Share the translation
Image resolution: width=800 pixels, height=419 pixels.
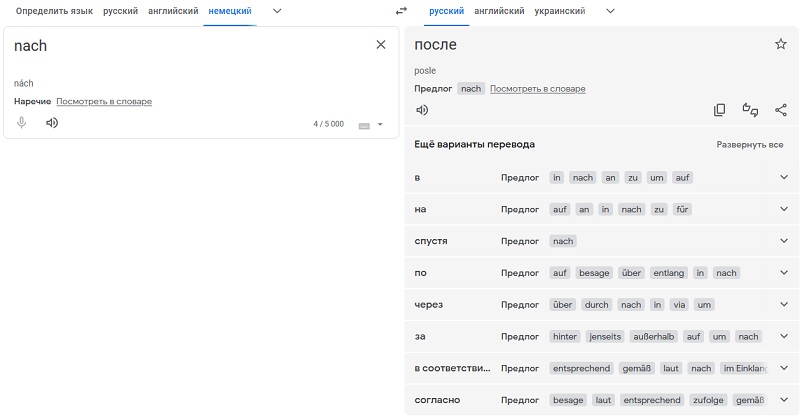[781, 110]
